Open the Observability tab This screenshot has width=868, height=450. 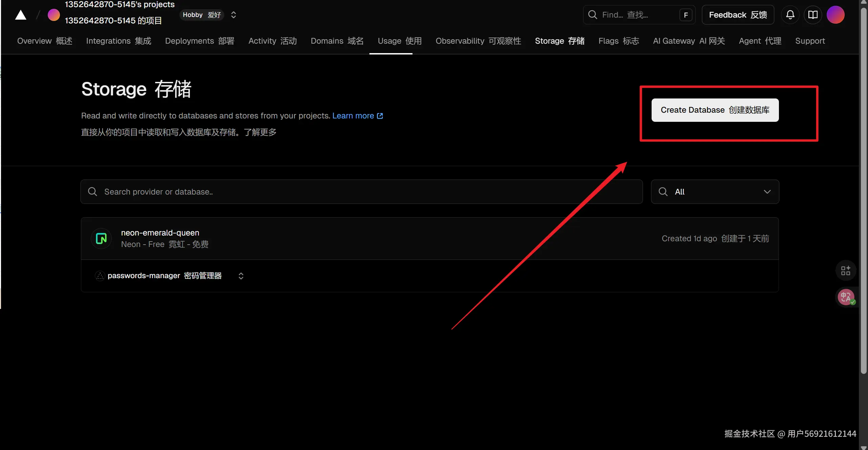[478, 41]
